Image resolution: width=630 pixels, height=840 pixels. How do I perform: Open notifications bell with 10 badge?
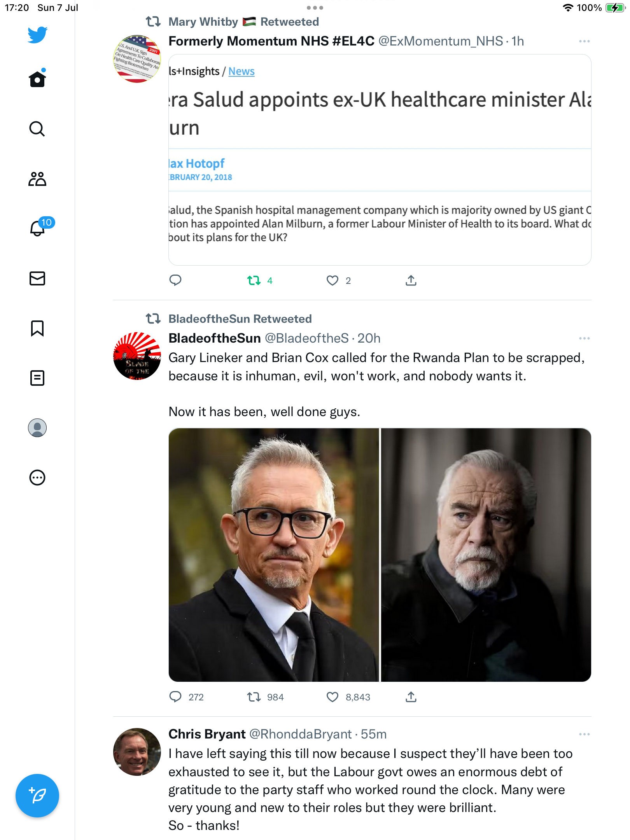(x=38, y=228)
